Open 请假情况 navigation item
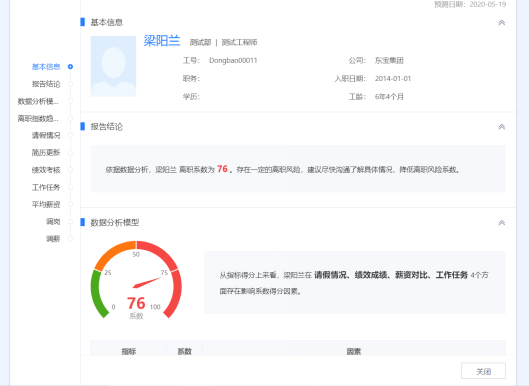 (46, 135)
